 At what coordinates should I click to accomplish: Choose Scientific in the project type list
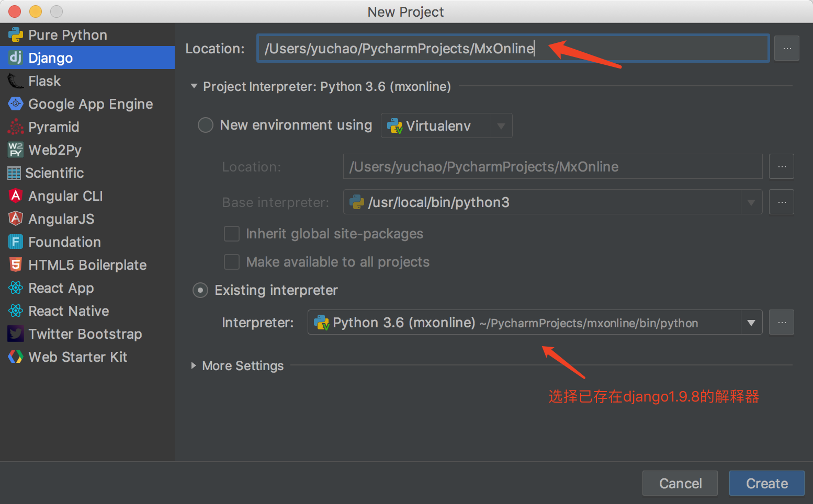[x=54, y=173]
